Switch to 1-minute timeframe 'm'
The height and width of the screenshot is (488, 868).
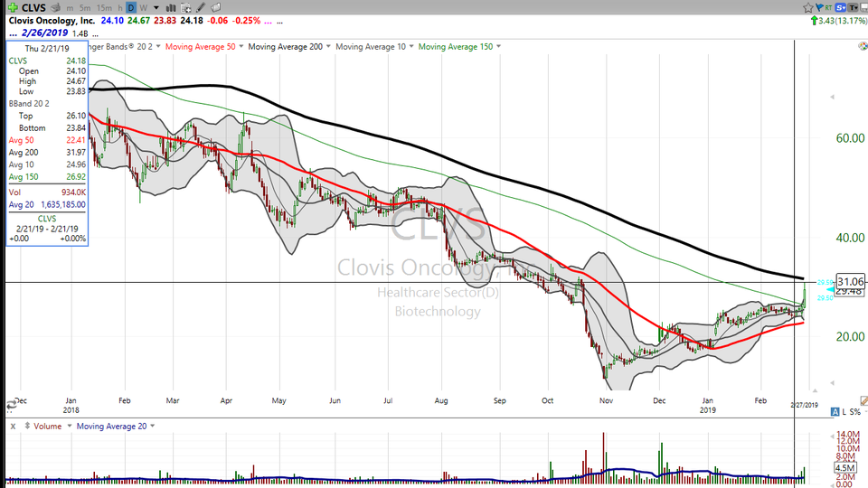pos(70,8)
